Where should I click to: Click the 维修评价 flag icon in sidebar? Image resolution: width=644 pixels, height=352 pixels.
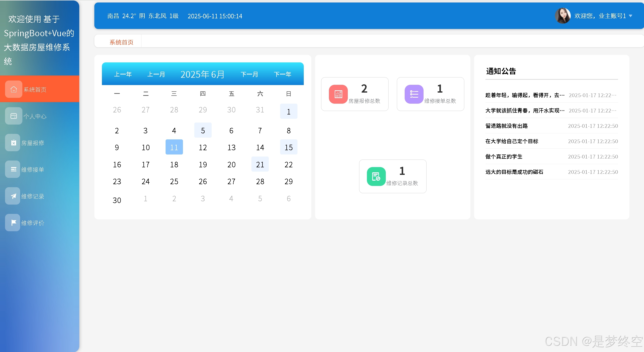tap(14, 223)
